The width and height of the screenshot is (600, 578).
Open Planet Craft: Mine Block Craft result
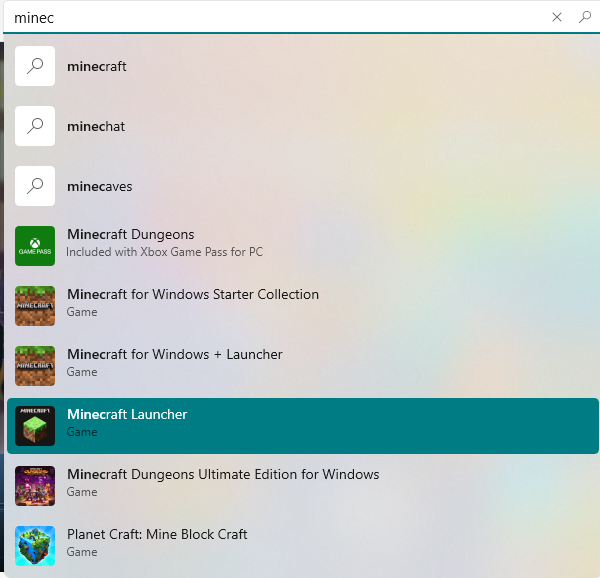303,546
